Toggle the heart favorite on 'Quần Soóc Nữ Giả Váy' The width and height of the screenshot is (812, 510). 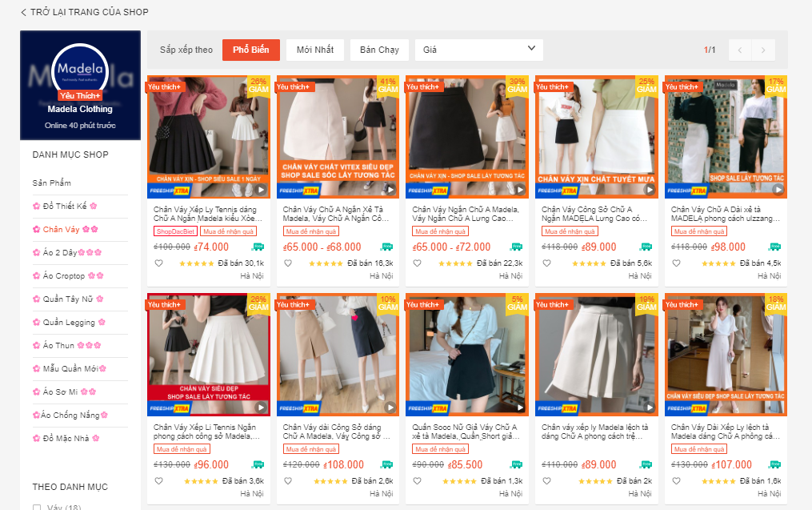tap(416, 480)
